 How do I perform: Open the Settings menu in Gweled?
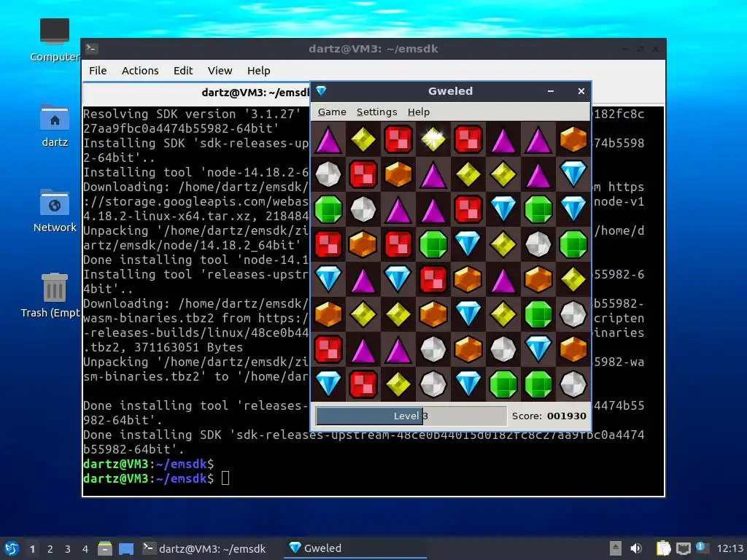click(377, 112)
